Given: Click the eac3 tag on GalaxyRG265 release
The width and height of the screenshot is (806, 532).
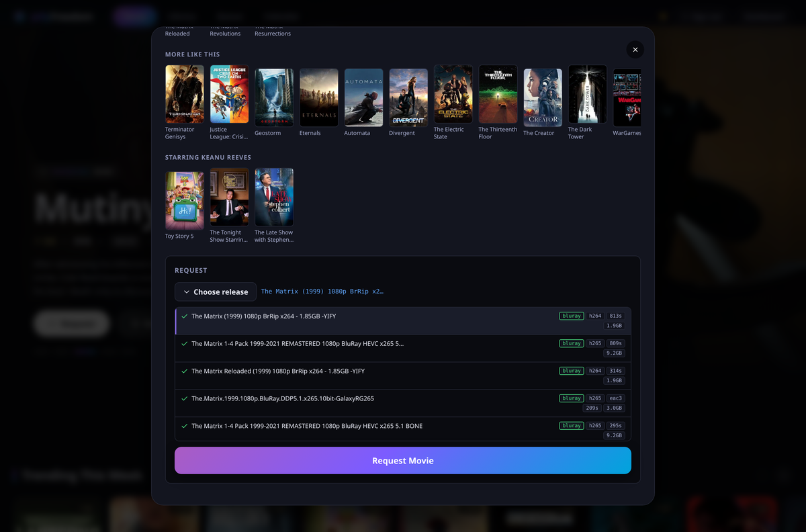Looking at the screenshot, I should pyautogui.click(x=616, y=398).
